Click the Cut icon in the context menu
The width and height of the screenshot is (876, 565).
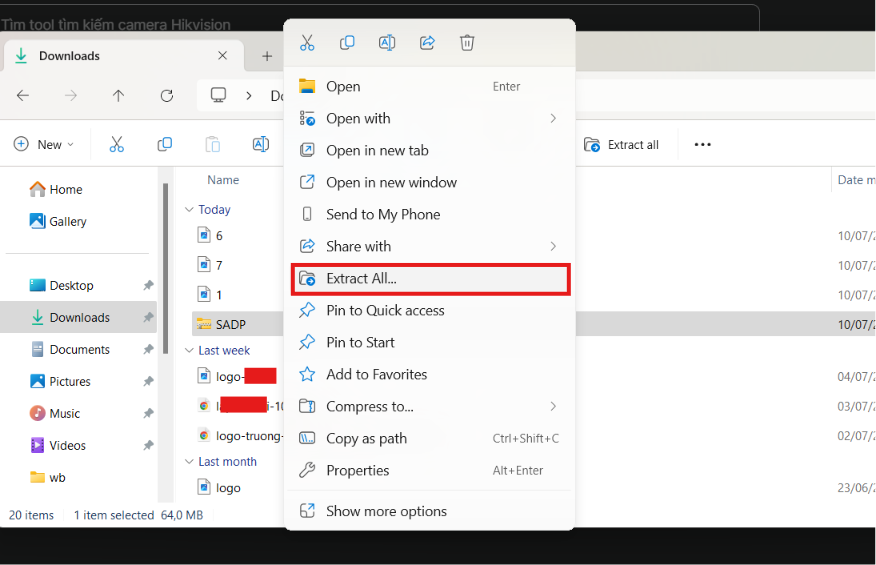tap(307, 42)
